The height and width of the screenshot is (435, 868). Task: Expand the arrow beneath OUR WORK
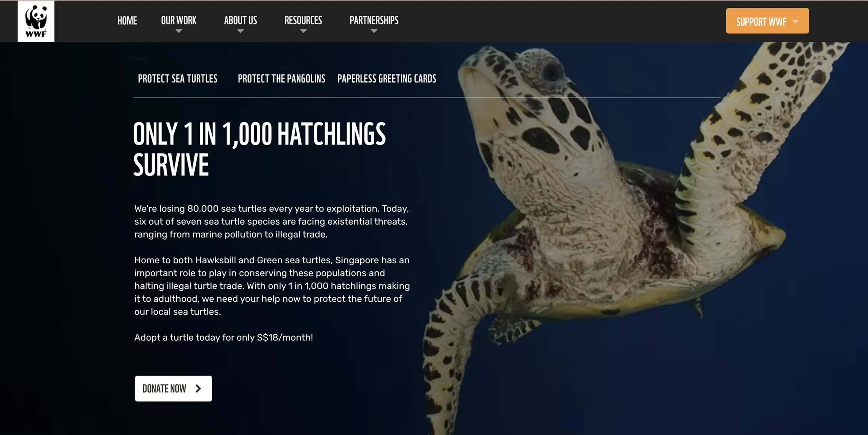[179, 31]
